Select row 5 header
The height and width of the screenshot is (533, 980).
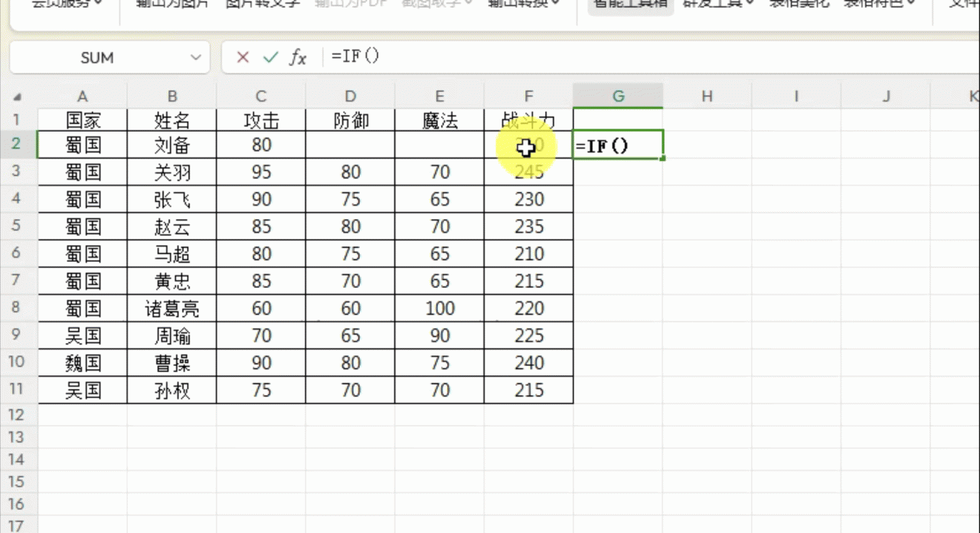(18, 227)
